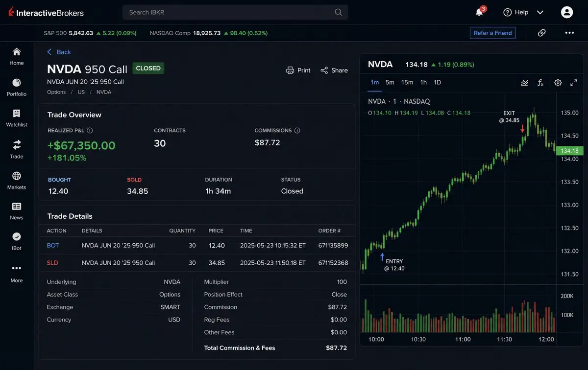Select the 1D chart interval

pyautogui.click(x=438, y=82)
